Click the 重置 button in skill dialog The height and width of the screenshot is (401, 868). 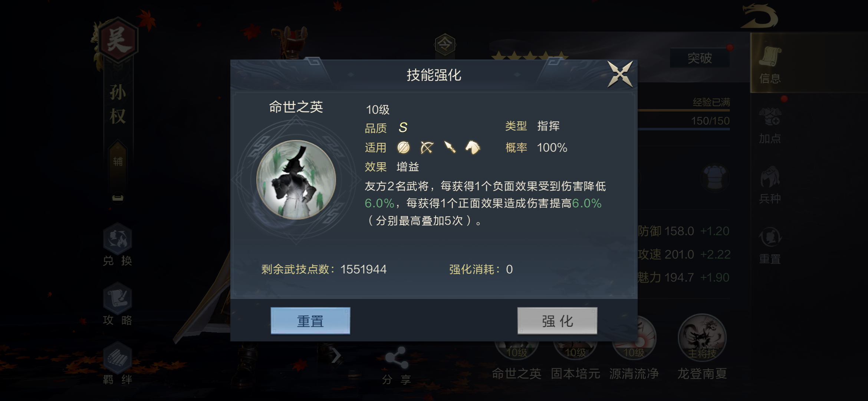(310, 320)
